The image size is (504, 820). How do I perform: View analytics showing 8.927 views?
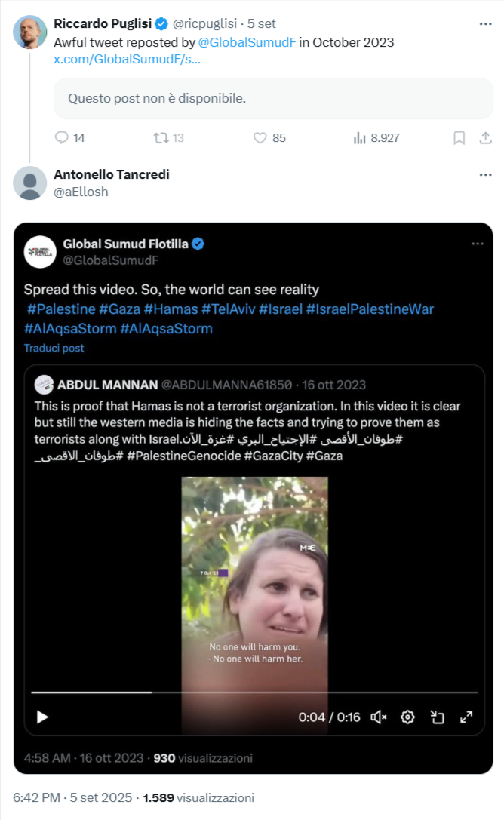[359, 137]
